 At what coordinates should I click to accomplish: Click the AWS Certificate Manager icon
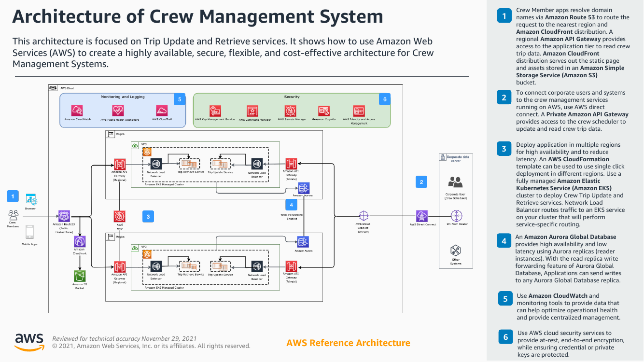click(x=252, y=111)
